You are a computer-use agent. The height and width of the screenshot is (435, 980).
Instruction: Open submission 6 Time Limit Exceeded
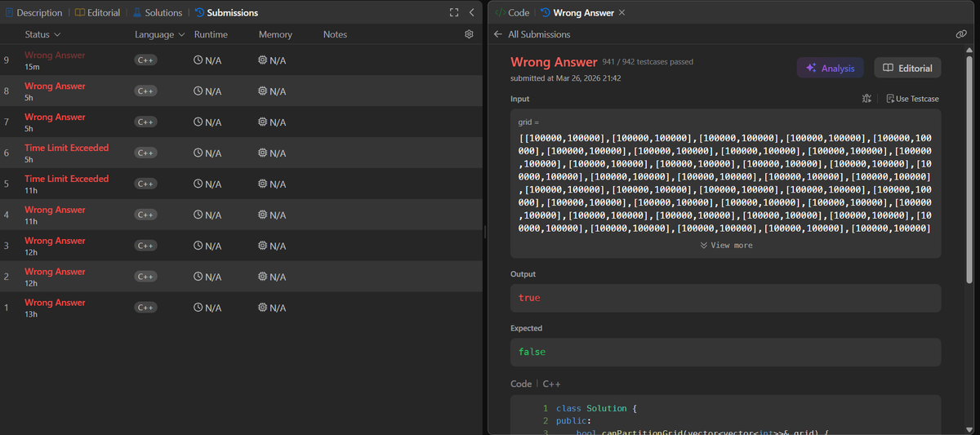[x=241, y=153]
